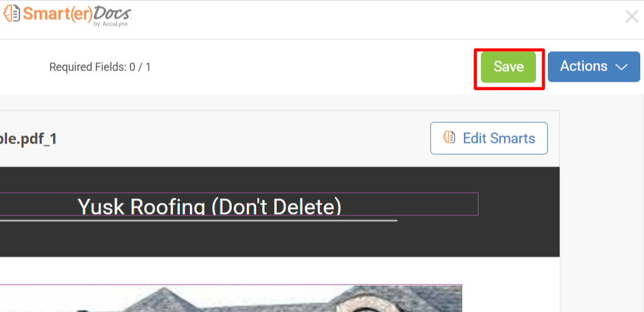Select the Yusk Roofing (Don't Delete) title field
Image resolution: width=644 pixels, height=312 pixels.
(x=239, y=204)
